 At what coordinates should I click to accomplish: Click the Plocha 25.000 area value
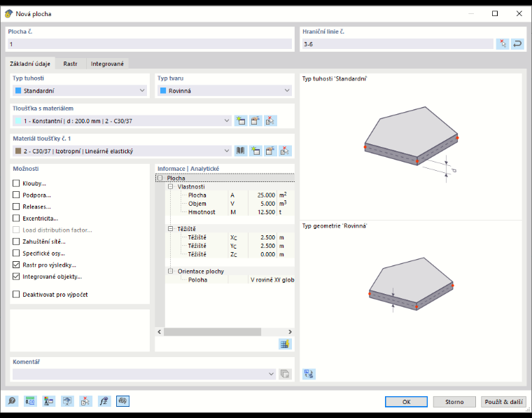[x=262, y=195]
